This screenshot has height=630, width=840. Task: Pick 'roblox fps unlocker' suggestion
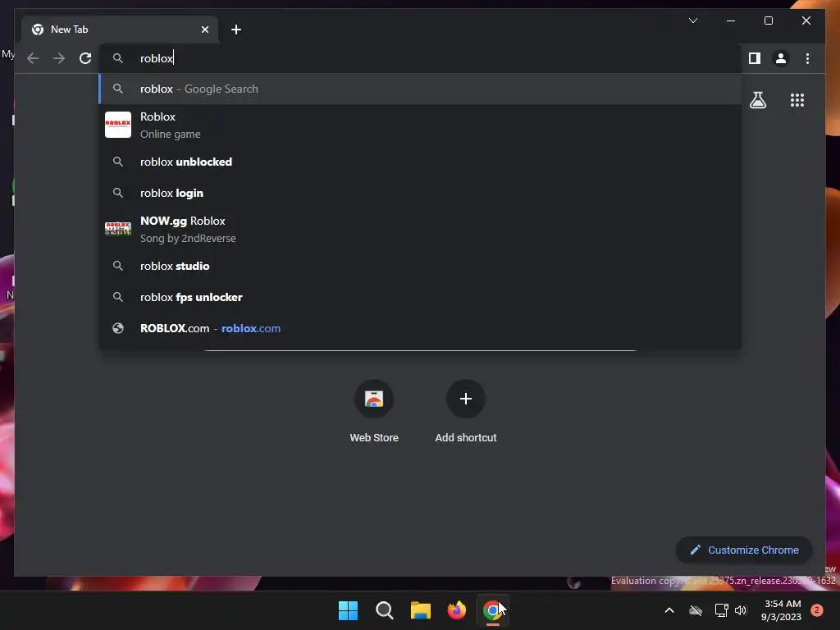(x=420, y=297)
